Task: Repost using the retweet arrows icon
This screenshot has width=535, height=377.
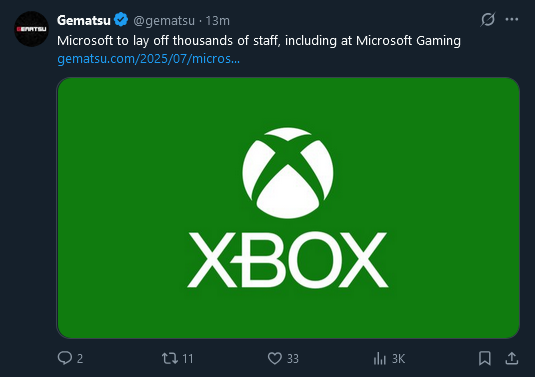Action: pyautogui.click(x=170, y=359)
